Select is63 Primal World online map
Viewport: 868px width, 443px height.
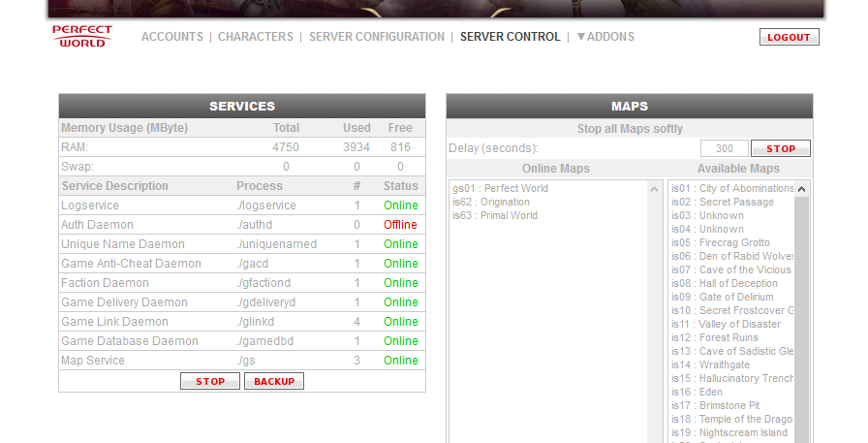click(494, 215)
